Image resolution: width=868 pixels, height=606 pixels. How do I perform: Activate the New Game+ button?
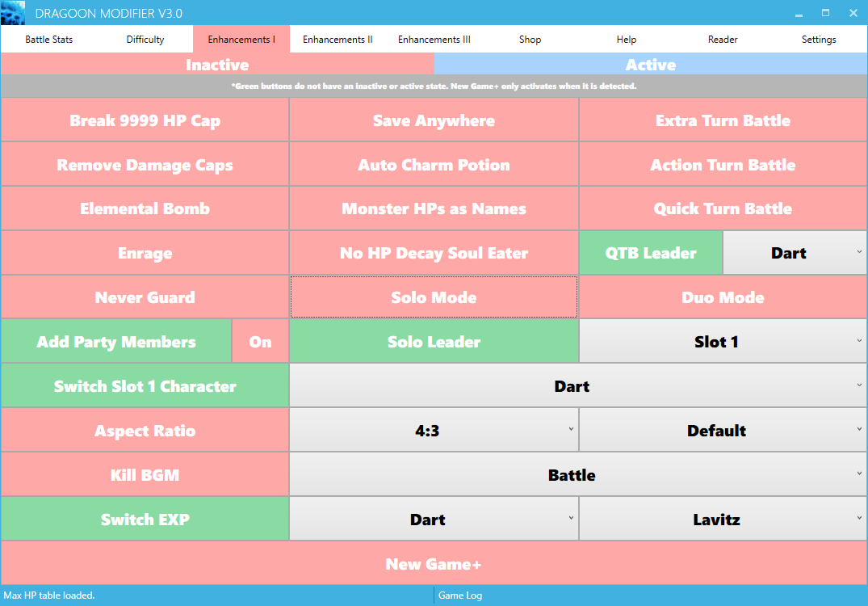(x=434, y=564)
